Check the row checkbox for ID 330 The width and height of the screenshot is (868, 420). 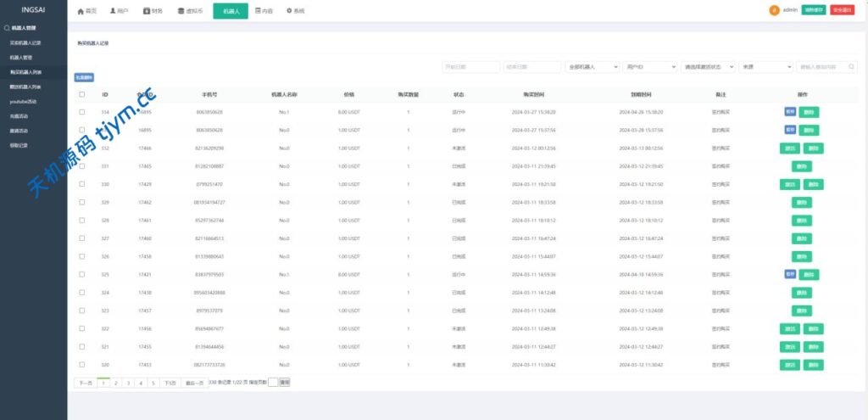(x=82, y=184)
